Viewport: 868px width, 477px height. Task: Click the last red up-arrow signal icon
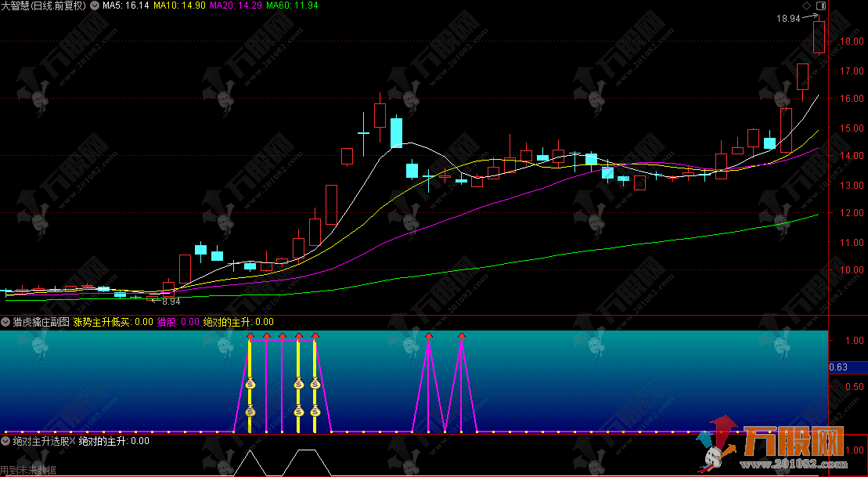point(462,337)
